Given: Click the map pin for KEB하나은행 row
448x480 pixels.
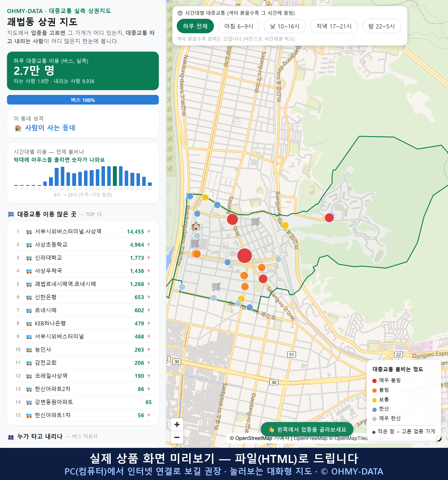Looking at the screenshot, I should tap(149, 324).
